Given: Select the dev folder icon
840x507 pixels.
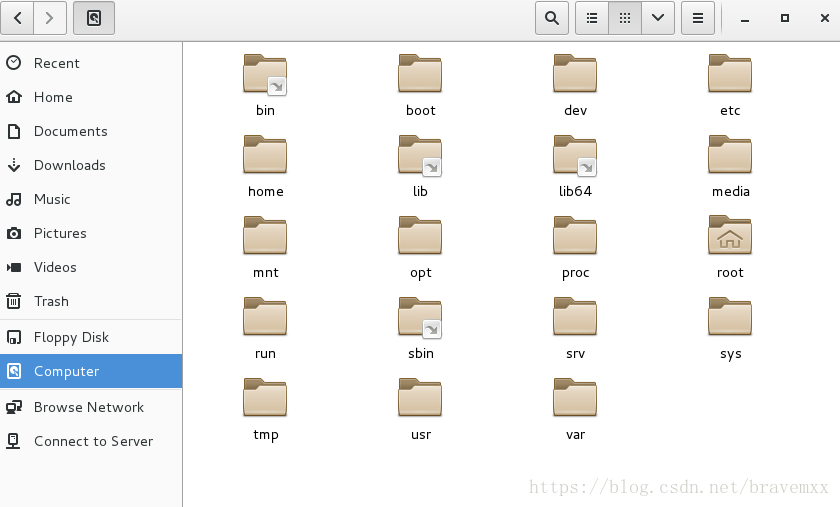Looking at the screenshot, I should pyautogui.click(x=575, y=73).
